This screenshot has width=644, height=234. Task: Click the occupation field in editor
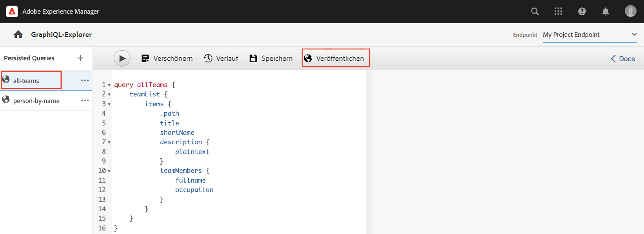click(x=194, y=190)
